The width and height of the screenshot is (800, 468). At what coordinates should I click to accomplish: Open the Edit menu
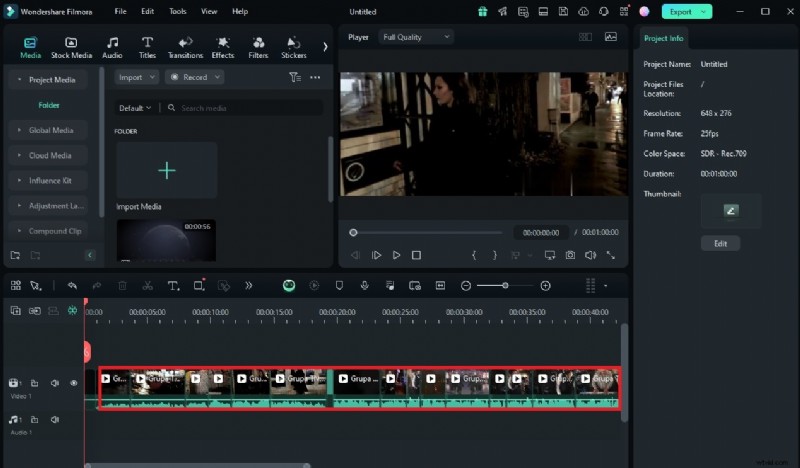click(147, 11)
